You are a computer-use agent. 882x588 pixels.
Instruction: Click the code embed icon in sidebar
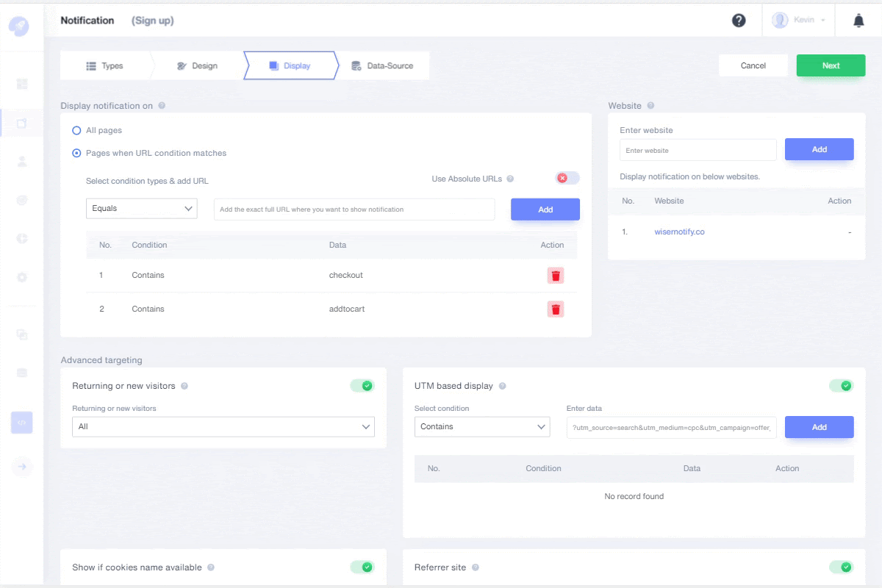point(22,423)
